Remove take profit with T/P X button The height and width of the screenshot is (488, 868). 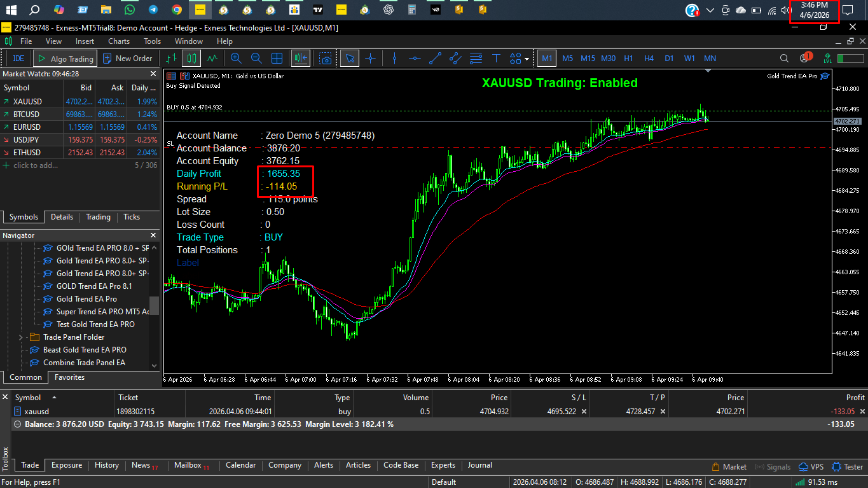click(663, 412)
